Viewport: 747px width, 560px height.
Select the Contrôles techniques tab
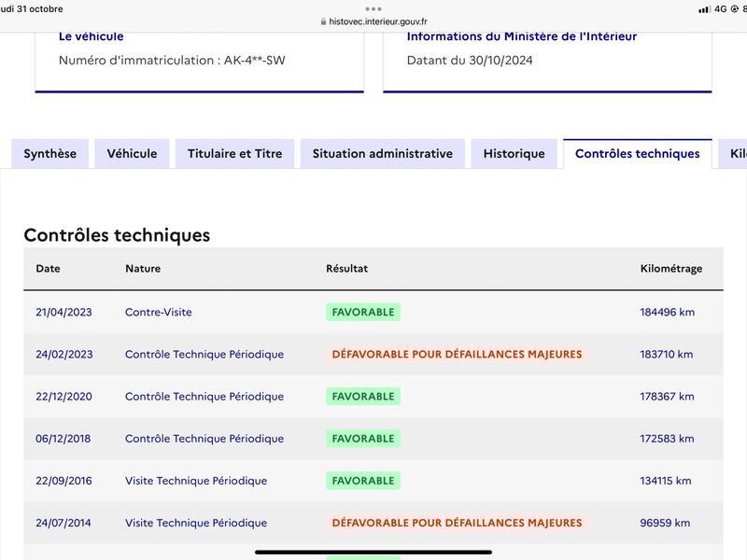coord(638,154)
